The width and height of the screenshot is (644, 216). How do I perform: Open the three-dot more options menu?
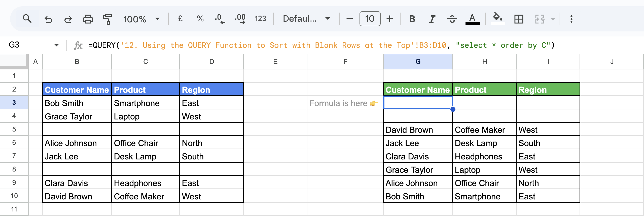tap(571, 19)
